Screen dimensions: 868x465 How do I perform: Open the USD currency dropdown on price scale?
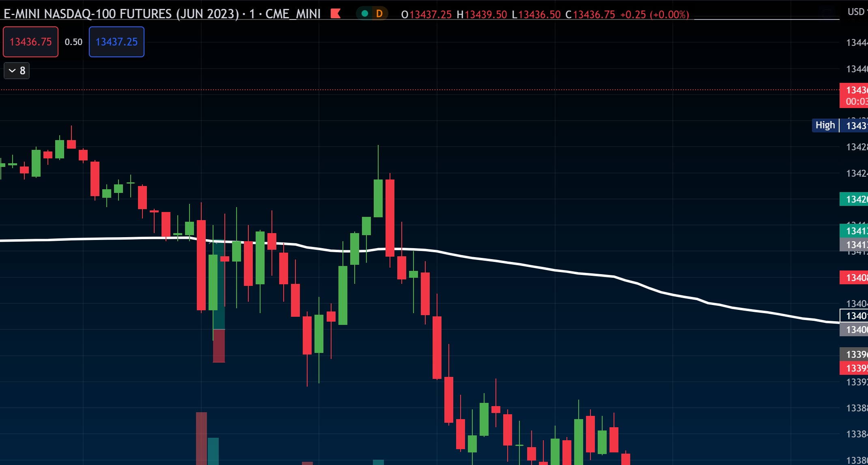pos(857,12)
